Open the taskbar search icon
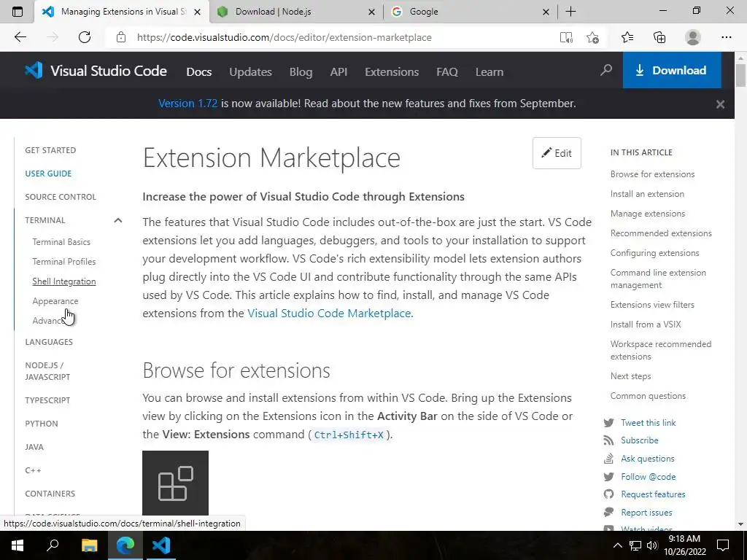This screenshot has height=560, width=747. (53, 545)
